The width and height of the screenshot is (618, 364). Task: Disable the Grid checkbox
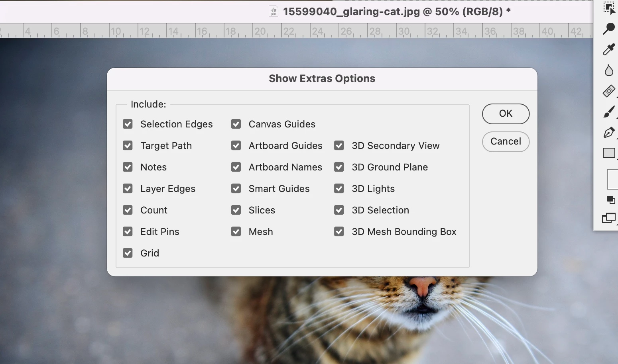click(128, 253)
